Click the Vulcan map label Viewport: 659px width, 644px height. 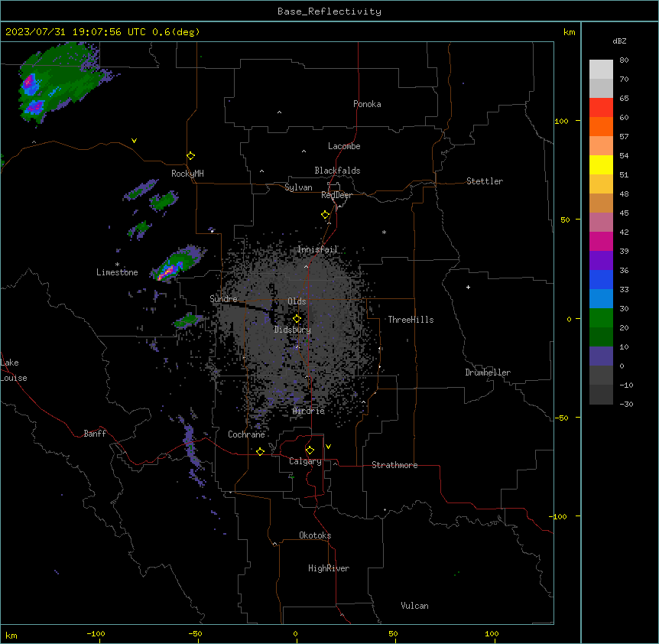pyautogui.click(x=415, y=606)
